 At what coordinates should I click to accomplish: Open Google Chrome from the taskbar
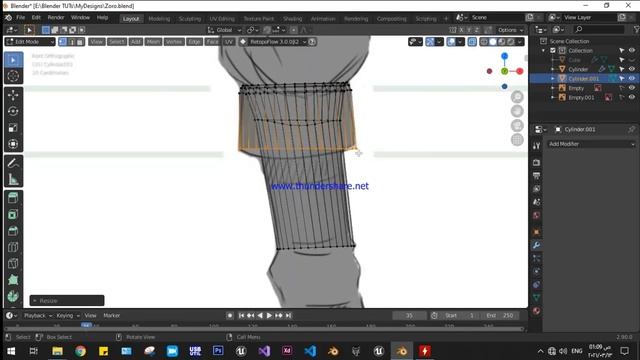pyautogui.click(x=80, y=351)
